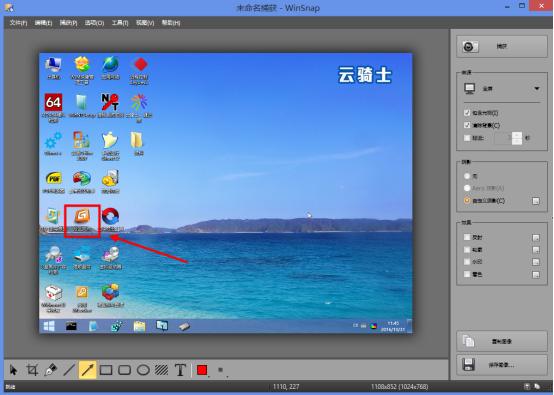Select the Crop tool
This screenshot has width=554, height=395.
32,370
